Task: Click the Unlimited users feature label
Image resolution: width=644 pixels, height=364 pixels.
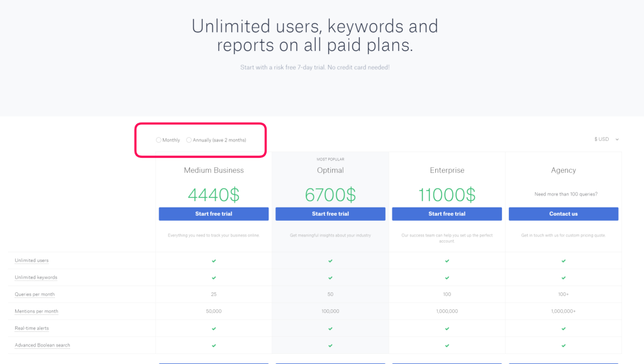Action: tap(31, 261)
